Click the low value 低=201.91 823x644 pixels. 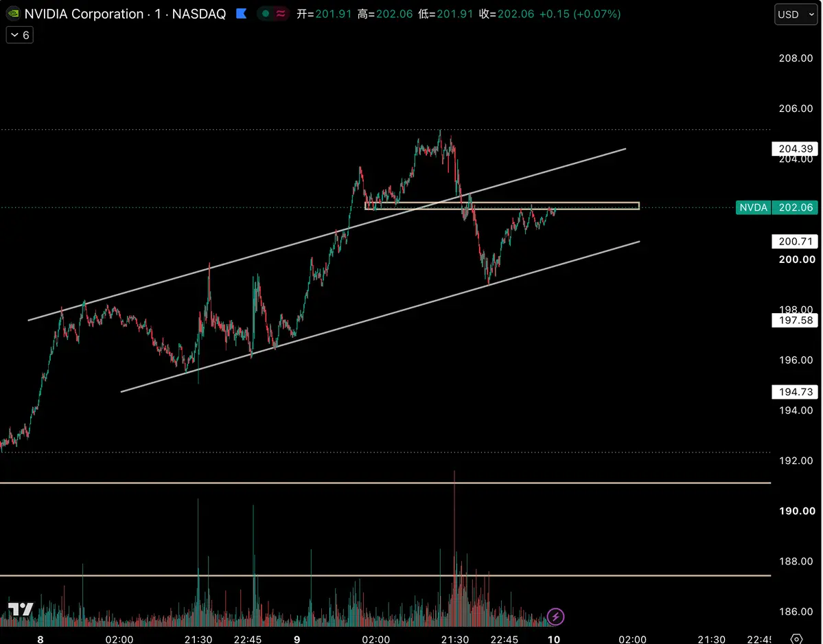pos(445,14)
